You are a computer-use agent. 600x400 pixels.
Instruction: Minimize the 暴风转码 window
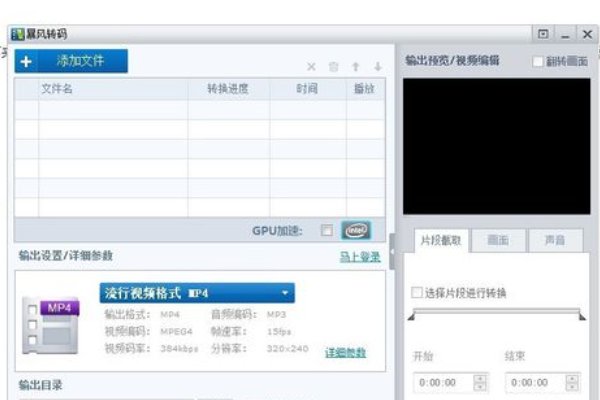(565, 35)
